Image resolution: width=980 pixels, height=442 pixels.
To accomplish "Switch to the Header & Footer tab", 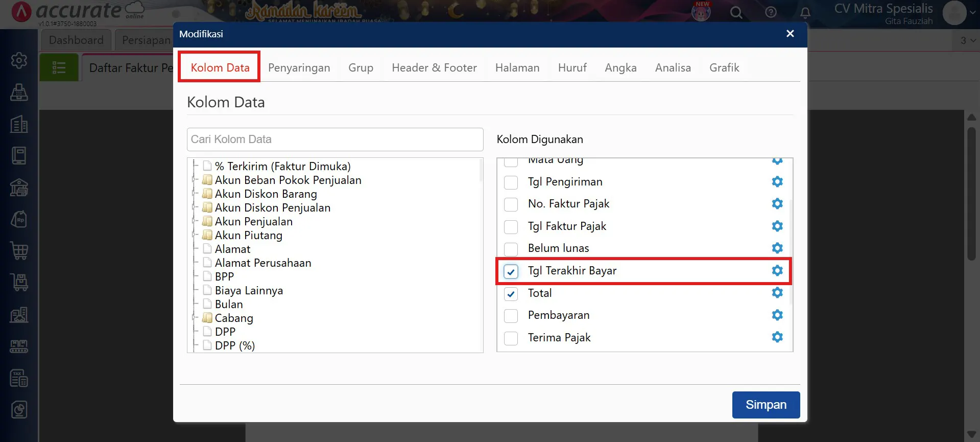I will 434,67.
